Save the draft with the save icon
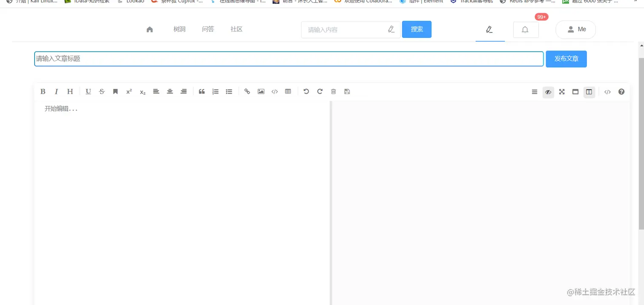This screenshot has width=644, height=305. [347, 91]
